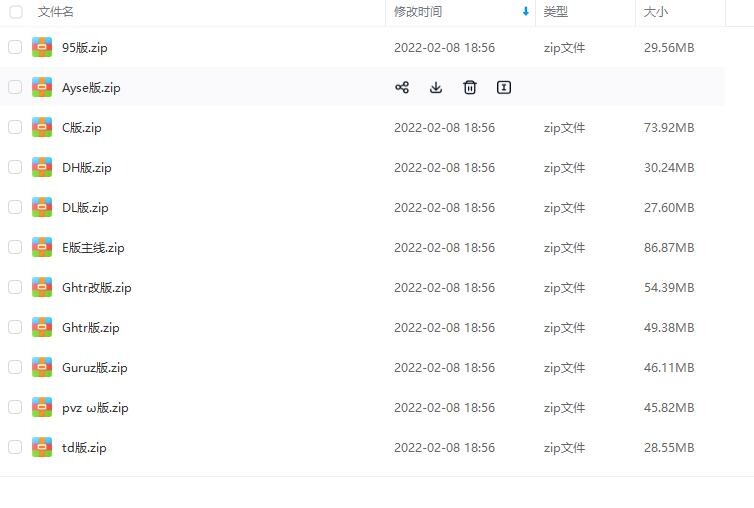This screenshot has height=508, width=754.
Task: Click the 45.82MB size value
Action: click(x=669, y=407)
